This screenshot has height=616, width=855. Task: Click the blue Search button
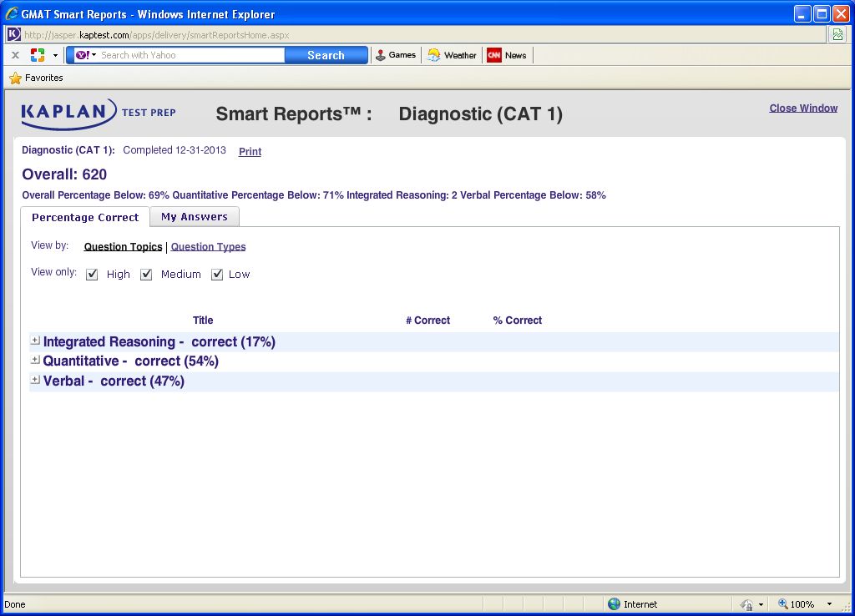click(x=326, y=55)
